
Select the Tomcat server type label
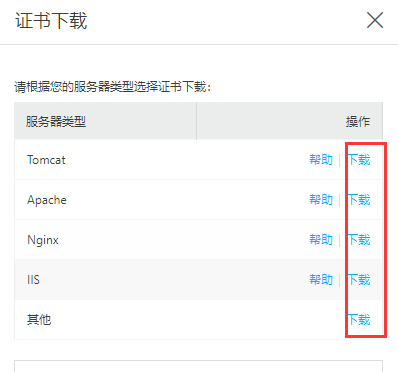pos(46,160)
